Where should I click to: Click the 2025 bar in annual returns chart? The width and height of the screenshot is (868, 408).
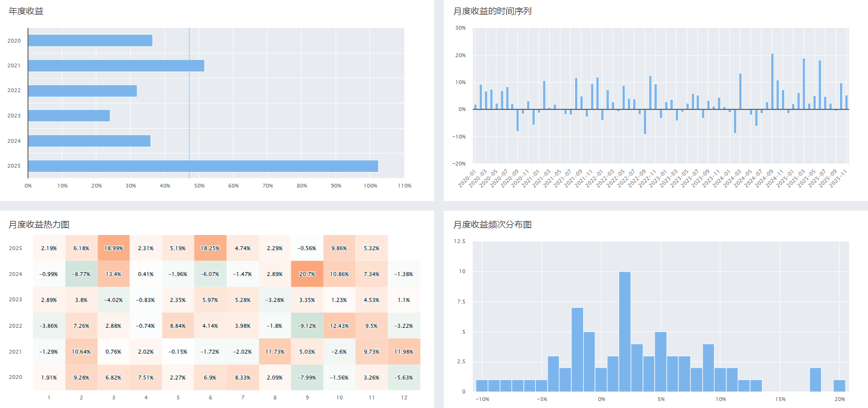203,166
